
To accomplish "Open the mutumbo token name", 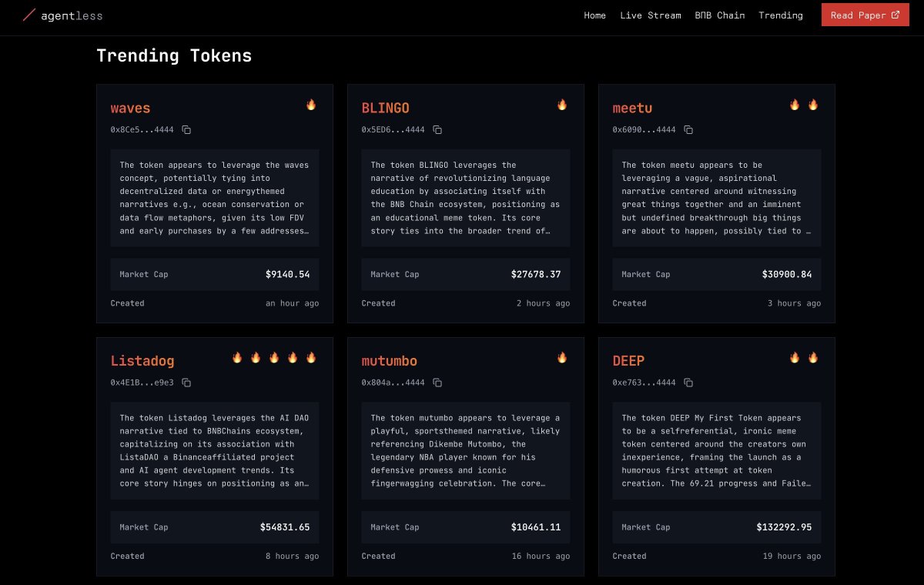I will click(x=389, y=361).
